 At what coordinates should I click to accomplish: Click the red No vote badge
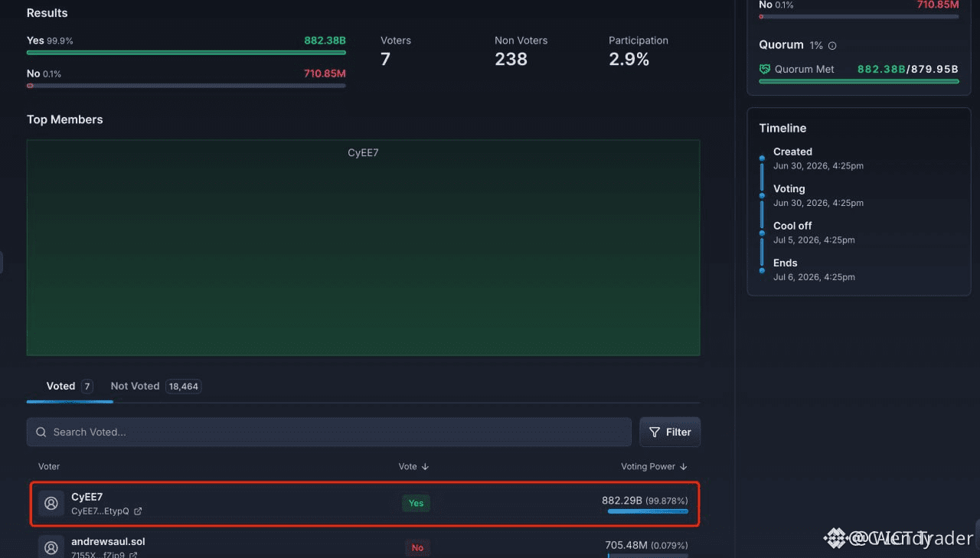(x=417, y=547)
